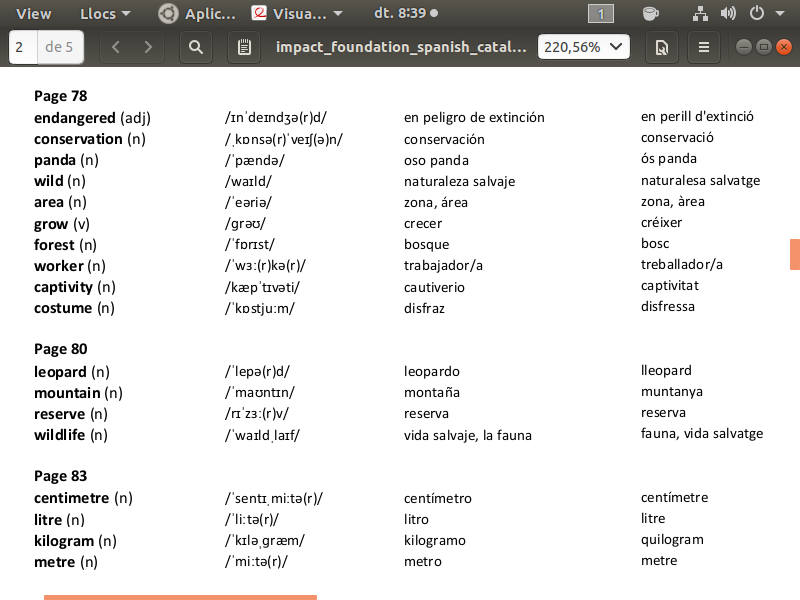Viewport: 800px width, 600px height.
Task: Click the vertical scrollbar handle
Action: point(795,254)
